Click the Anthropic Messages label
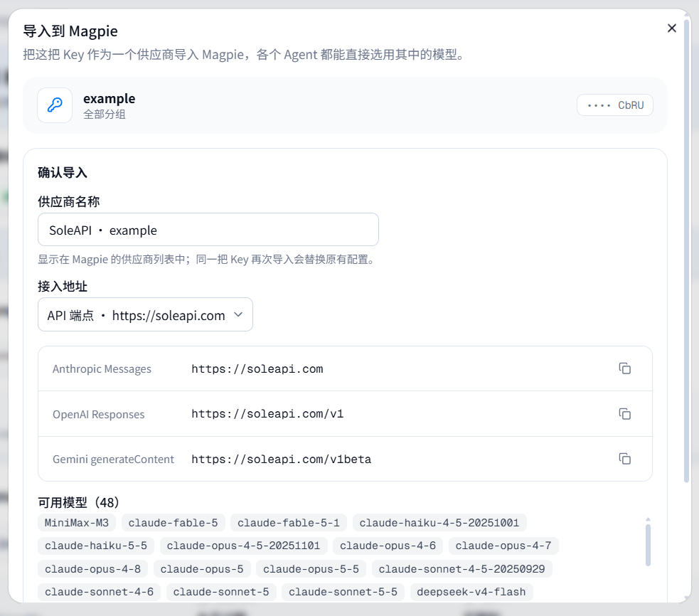Screen dimensions: 699x616 click(102, 369)
